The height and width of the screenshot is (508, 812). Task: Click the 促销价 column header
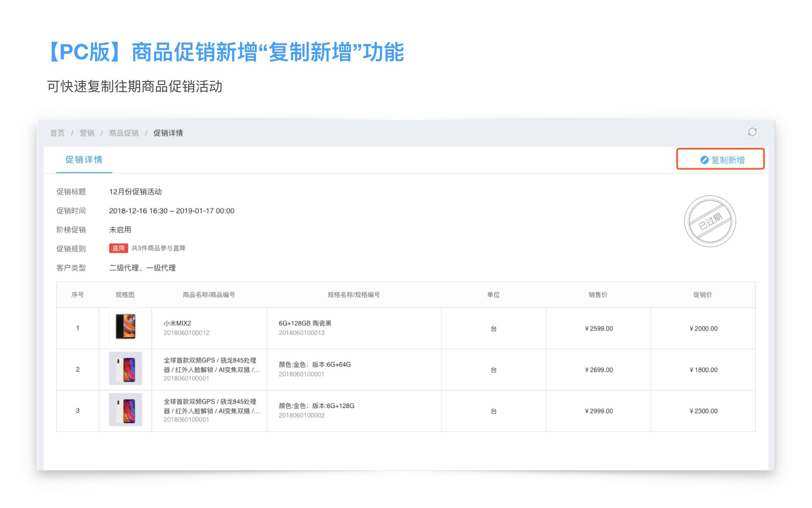(x=702, y=295)
